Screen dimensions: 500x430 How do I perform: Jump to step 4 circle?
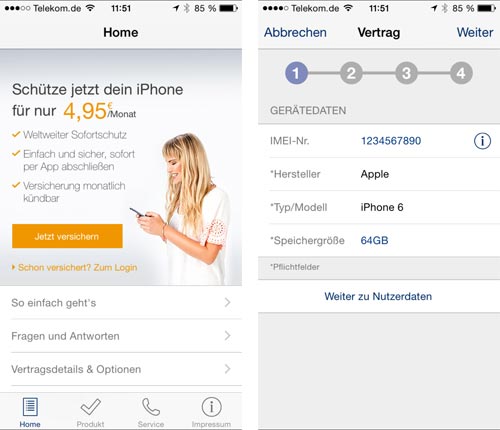[461, 73]
